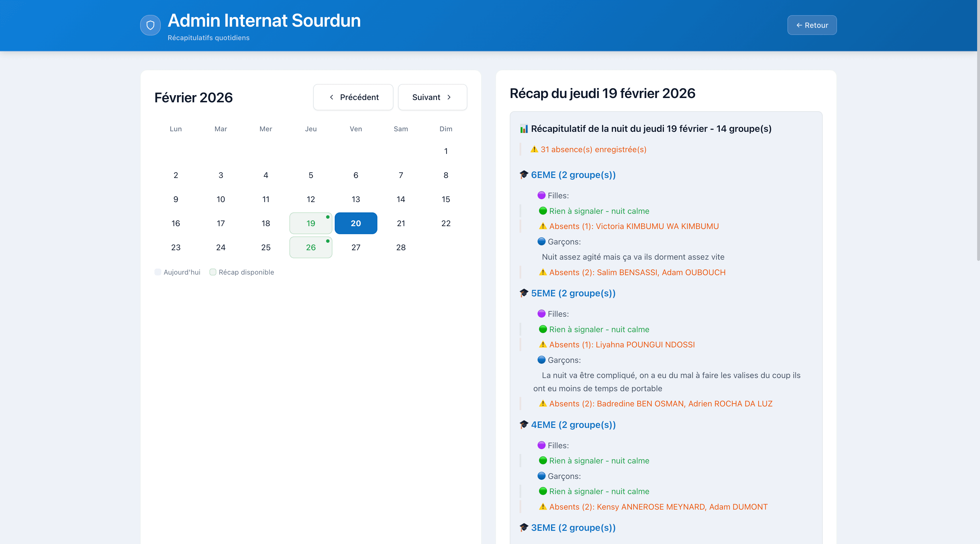The height and width of the screenshot is (544, 980).
Task: Go to previous month with Précédent
Action: [x=353, y=97]
